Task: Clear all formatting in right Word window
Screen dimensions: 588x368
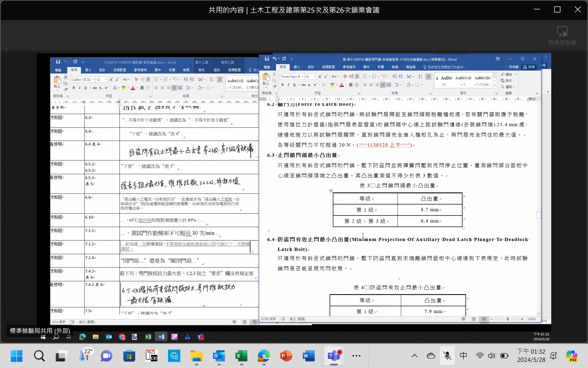Action: pos(345,76)
